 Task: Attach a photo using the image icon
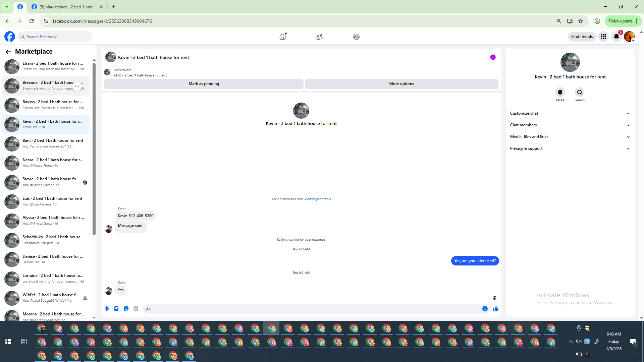pos(116,309)
